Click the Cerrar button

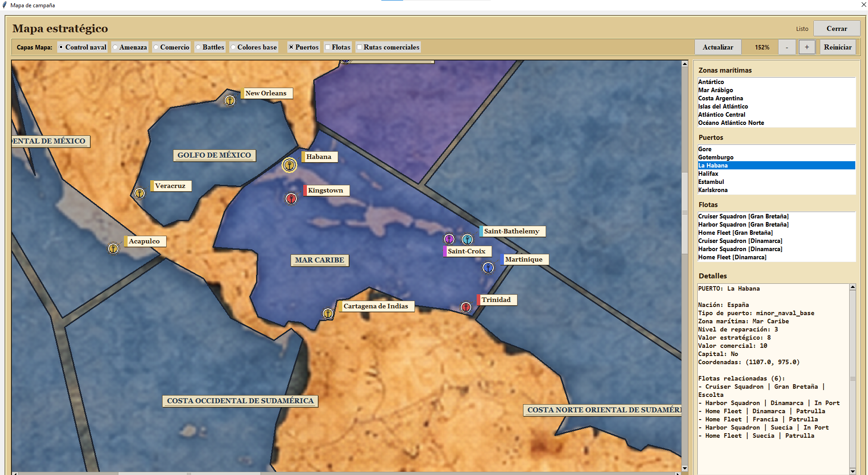point(837,29)
